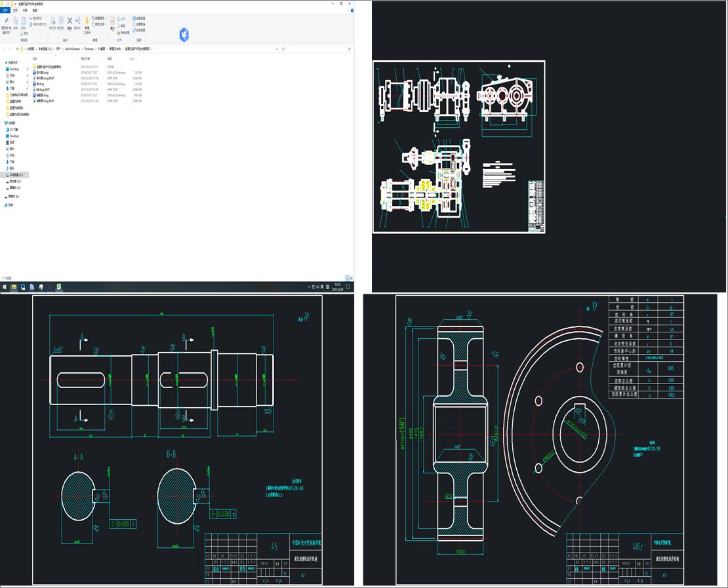Sort by the Size column header

[x=131, y=59]
